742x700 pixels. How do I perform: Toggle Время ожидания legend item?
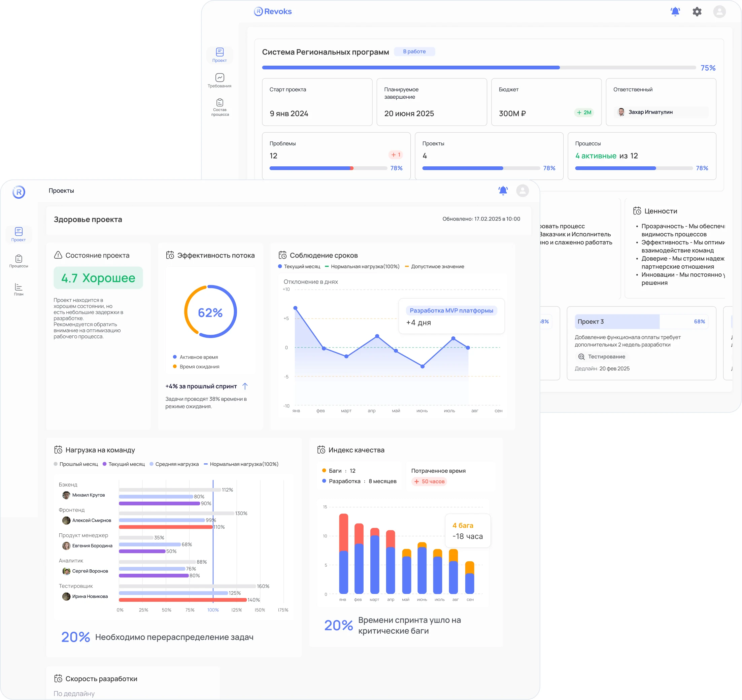click(196, 367)
